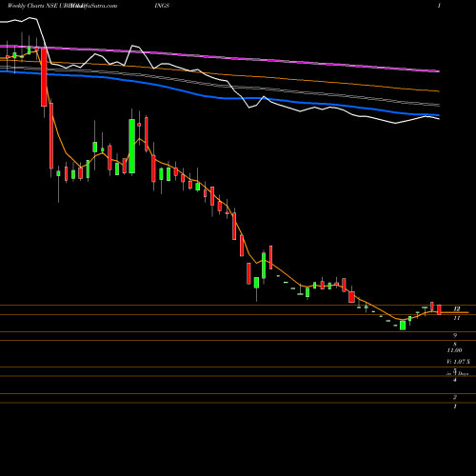476x476 pixels.
Task: Select the green candle at the chart's lowest point
Action: coord(403,326)
